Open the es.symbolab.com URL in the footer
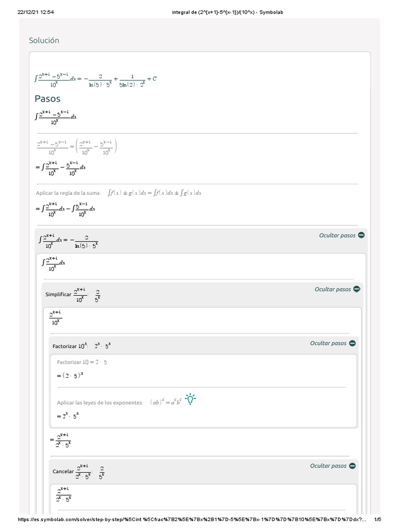 click(x=192, y=520)
